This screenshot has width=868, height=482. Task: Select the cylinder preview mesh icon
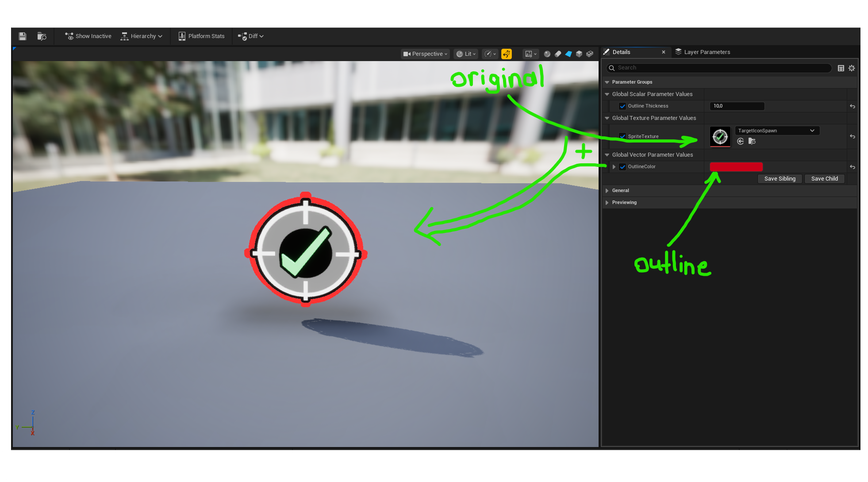point(558,54)
